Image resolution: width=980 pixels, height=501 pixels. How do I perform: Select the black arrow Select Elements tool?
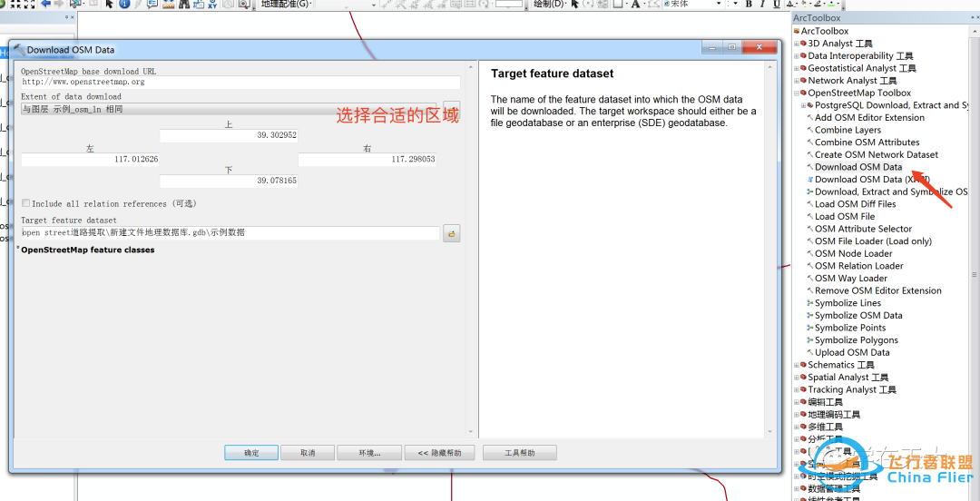click(109, 5)
